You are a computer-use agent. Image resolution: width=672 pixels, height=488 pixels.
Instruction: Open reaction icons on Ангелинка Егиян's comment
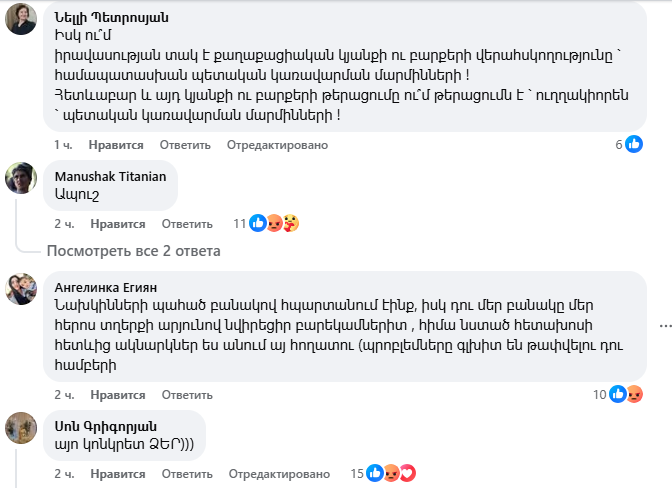coord(627,394)
